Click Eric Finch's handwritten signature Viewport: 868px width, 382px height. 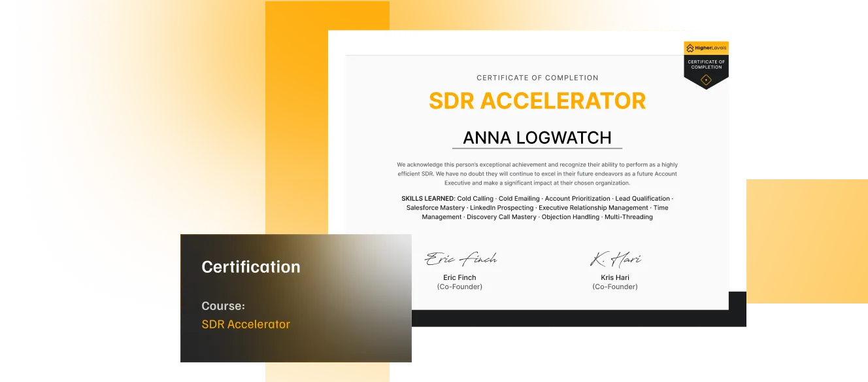click(x=461, y=259)
